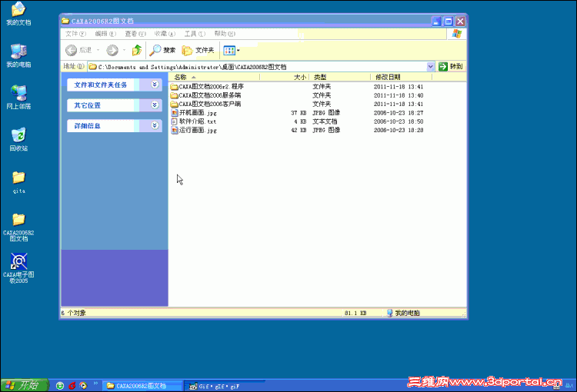This screenshot has width=577, height=392.
Task: Click the CAXA2006R2图文档 taskbar button
Action: pos(142,386)
